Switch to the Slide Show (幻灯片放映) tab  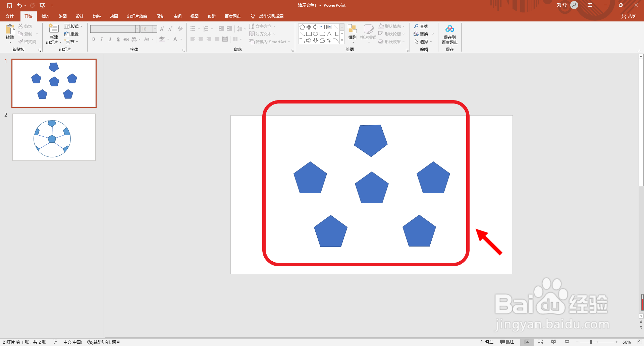[x=137, y=16]
